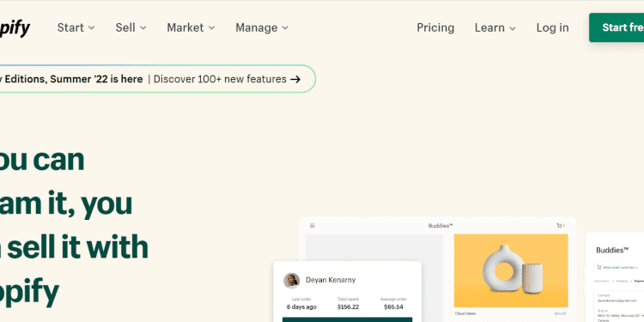
Task: Click the Buddies title in storefront header
Action: pos(440,226)
